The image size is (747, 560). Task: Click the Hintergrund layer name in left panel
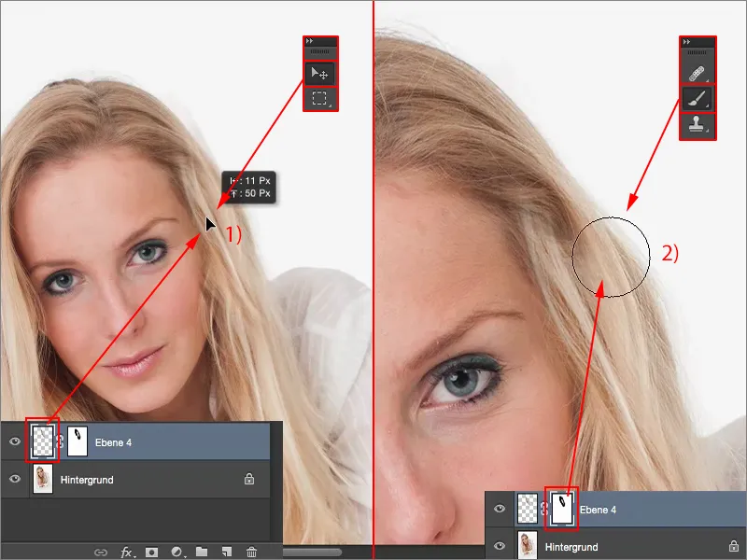click(x=87, y=480)
